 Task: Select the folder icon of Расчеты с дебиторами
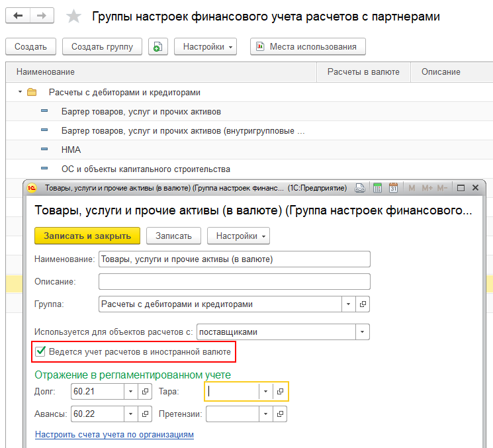[32, 93]
